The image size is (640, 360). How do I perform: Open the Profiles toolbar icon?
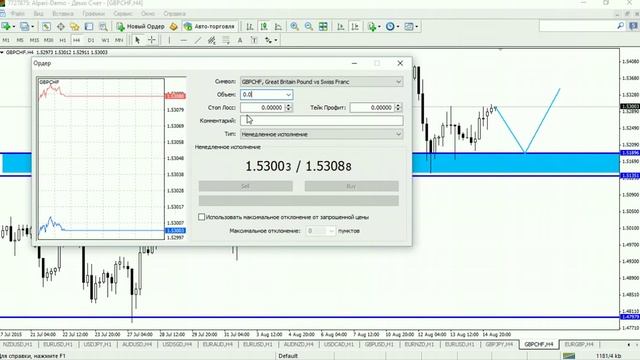24,27
